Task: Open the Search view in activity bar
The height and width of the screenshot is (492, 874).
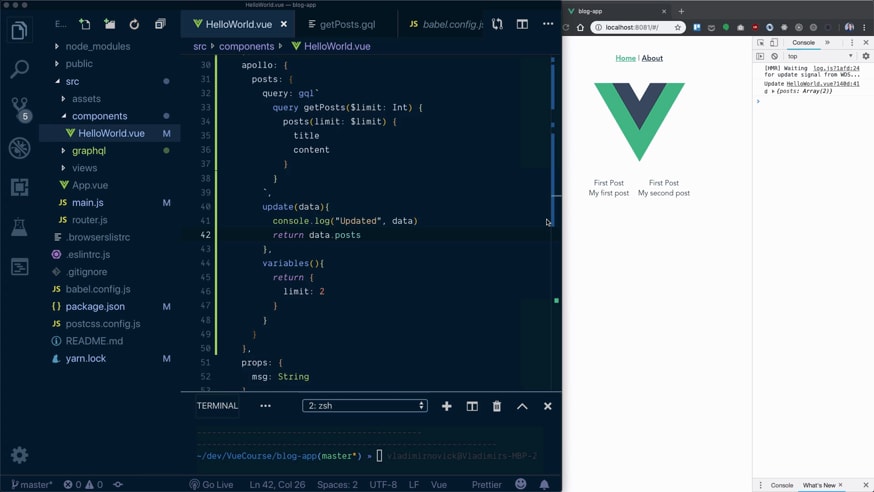Action: point(19,69)
